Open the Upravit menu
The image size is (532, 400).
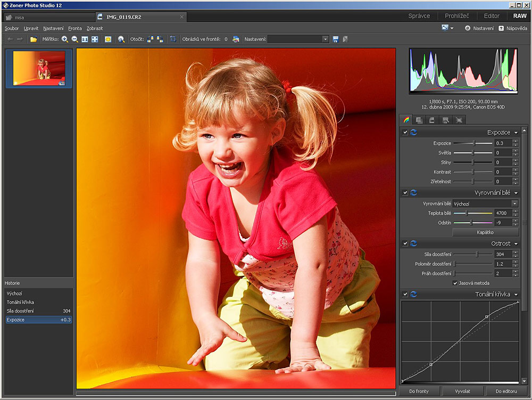pos(31,29)
